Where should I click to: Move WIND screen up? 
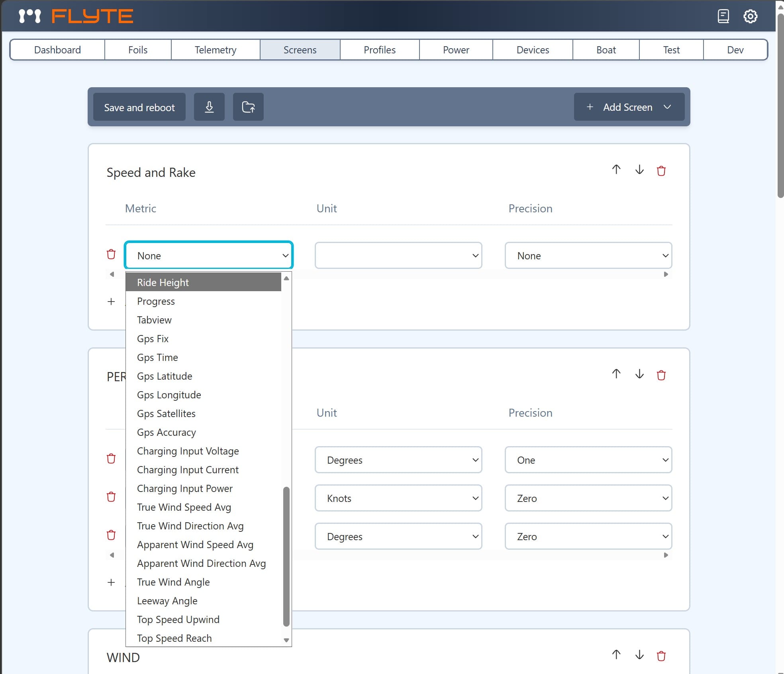(x=616, y=654)
